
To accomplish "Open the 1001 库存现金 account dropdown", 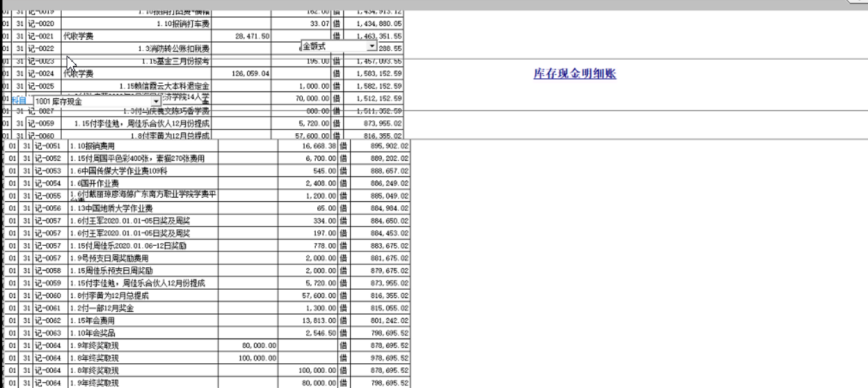I will coord(156,102).
